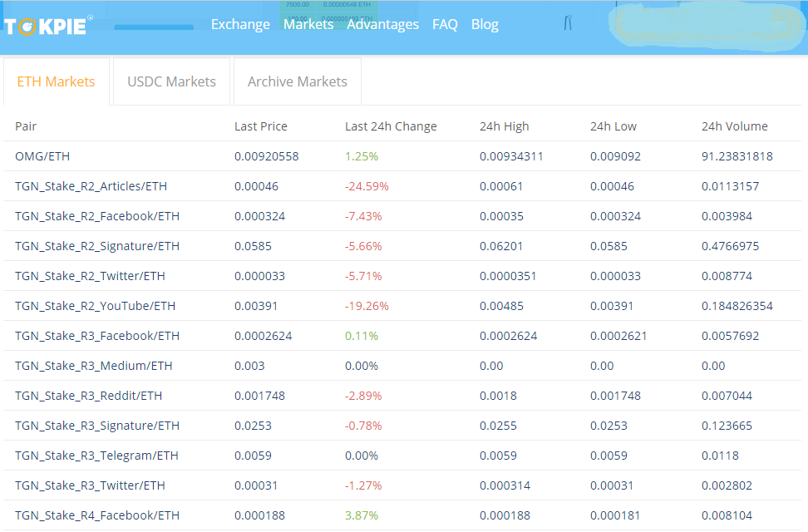This screenshot has height=532, width=808.
Task: Click R4_Facebook 24h low 0.000181
Action: (615, 515)
